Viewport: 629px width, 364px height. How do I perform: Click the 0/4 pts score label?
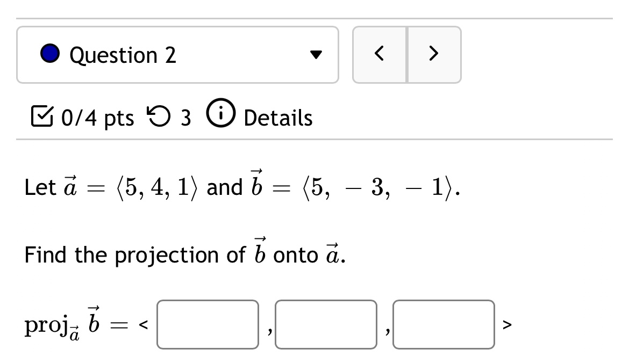coord(98,118)
